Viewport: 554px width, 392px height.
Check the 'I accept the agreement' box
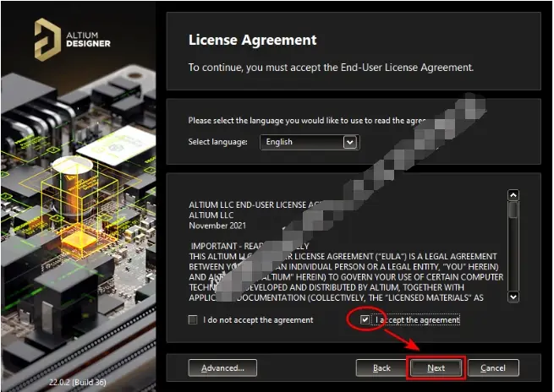[365, 319]
